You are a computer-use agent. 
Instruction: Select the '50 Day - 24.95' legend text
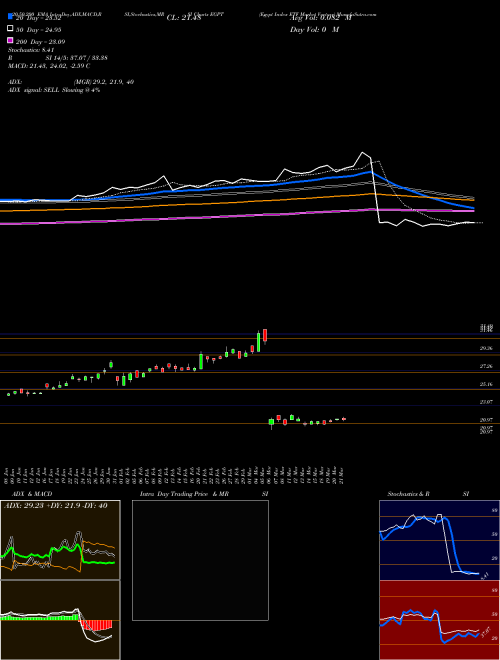pos(39,30)
